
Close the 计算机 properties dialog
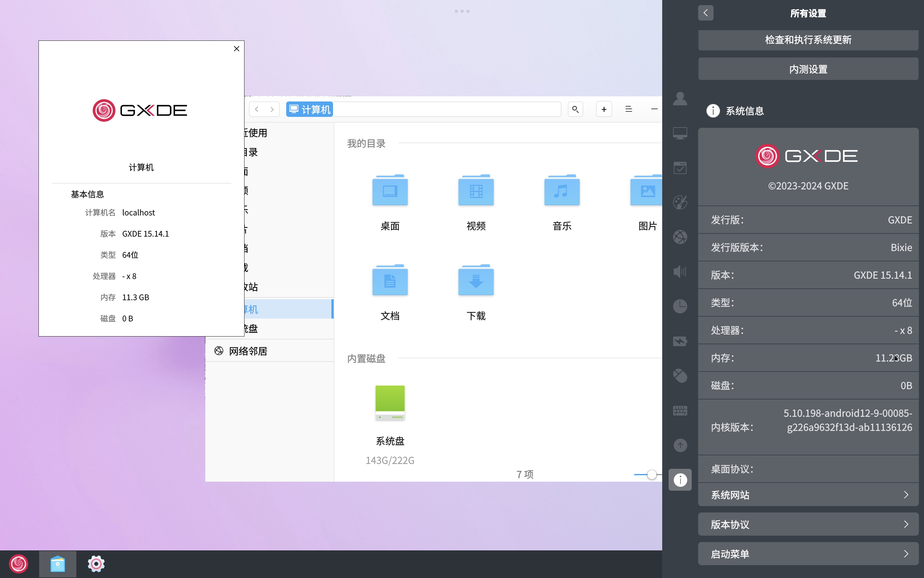coord(236,48)
